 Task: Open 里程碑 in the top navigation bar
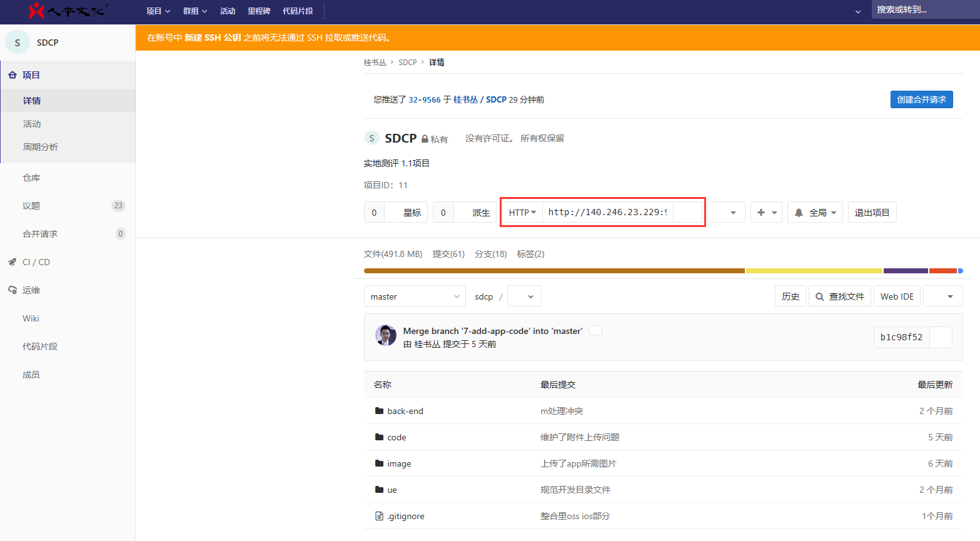coord(259,11)
